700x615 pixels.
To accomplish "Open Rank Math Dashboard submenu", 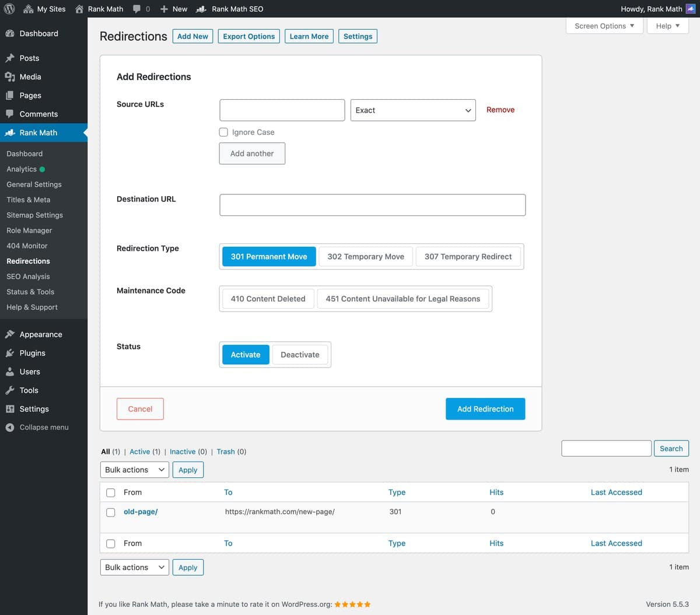I will pyautogui.click(x=24, y=153).
